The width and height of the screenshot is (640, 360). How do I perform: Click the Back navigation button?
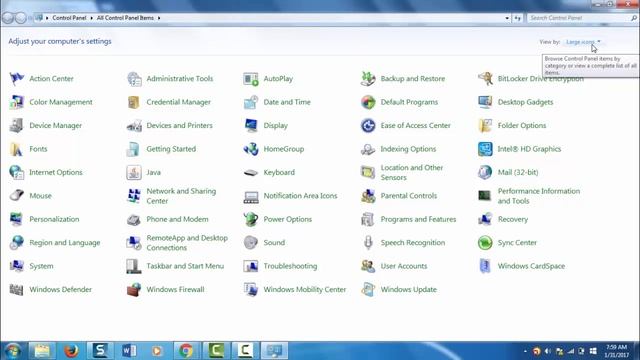[8, 18]
